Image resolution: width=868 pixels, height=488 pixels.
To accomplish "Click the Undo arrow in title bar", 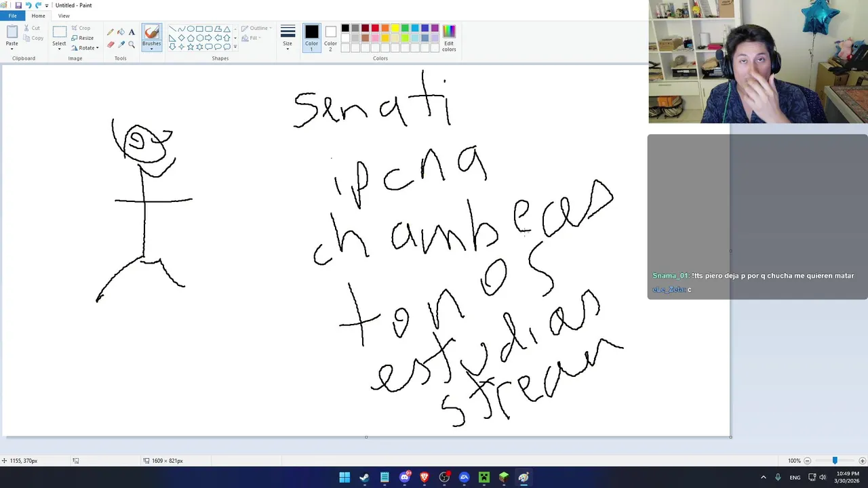I will [x=28, y=5].
